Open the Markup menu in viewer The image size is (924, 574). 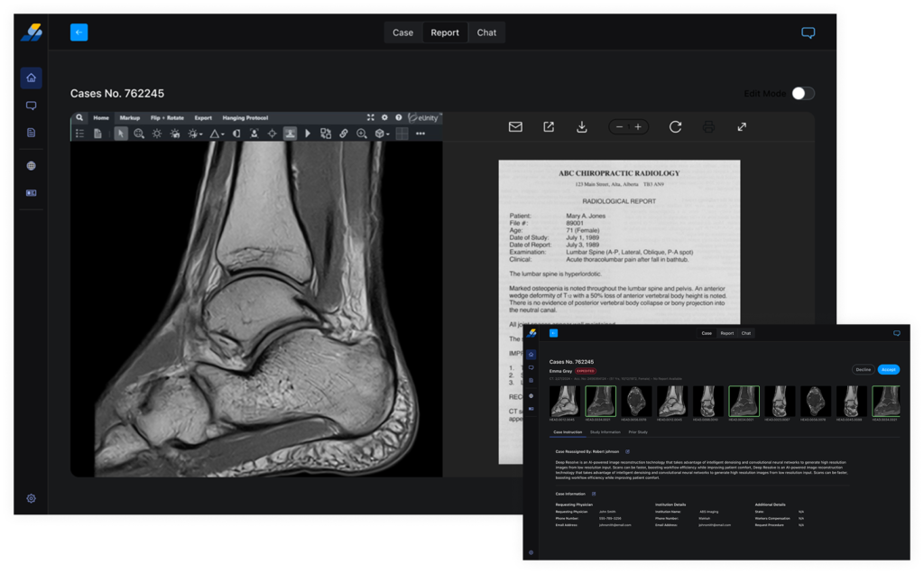[130, 117]
